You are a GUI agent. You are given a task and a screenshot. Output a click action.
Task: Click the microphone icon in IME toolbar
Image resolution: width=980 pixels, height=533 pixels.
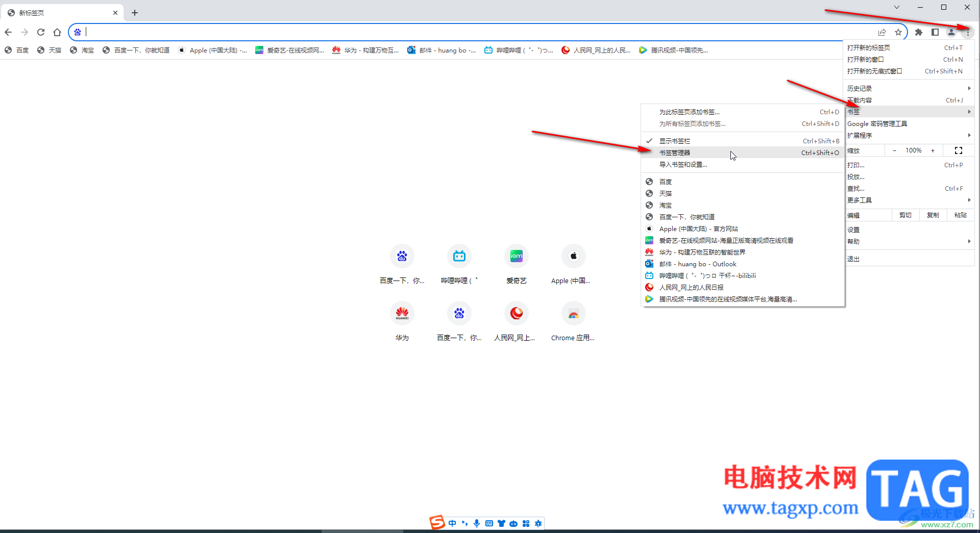click(477, 523)
